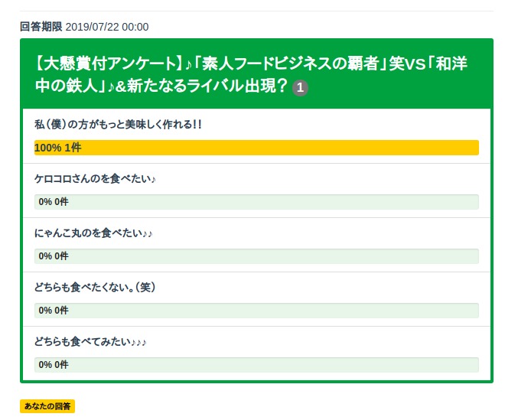
Task: Click "0% 0件" text under ケロコロさんのを食べたい
Action: [54, 202]
